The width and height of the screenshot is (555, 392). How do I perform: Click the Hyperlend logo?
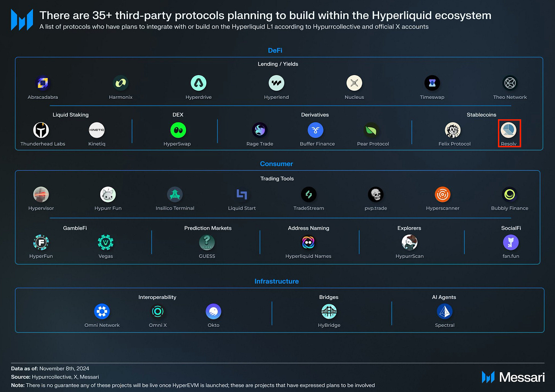coord(276,83)
